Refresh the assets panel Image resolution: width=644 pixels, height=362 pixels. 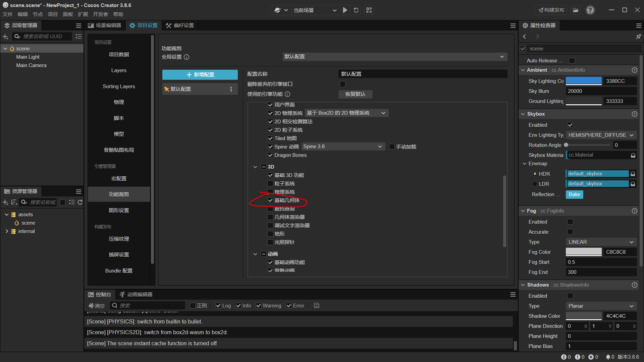(x=80, y=202)
